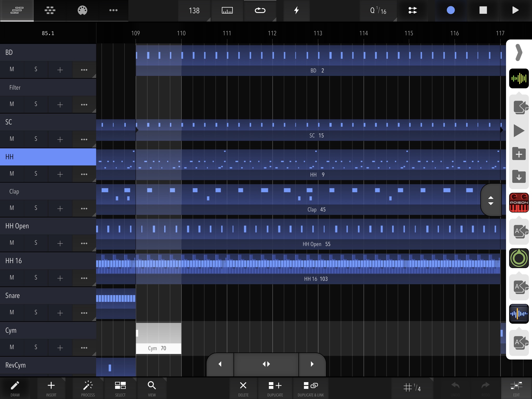This screenshot has width=532, height=399.
Task: Open the Cym track options dots
Action: (84, 348)
